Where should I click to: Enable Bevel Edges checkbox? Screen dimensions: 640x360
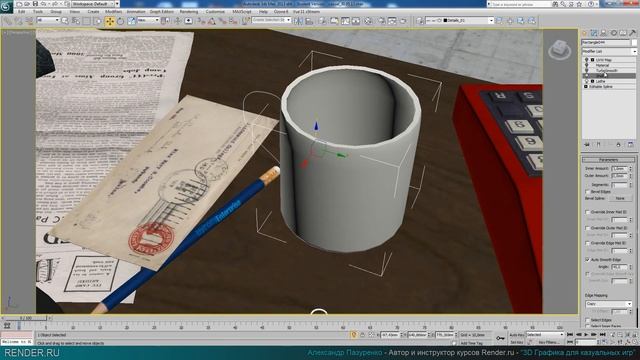click(x=587, y=191)
